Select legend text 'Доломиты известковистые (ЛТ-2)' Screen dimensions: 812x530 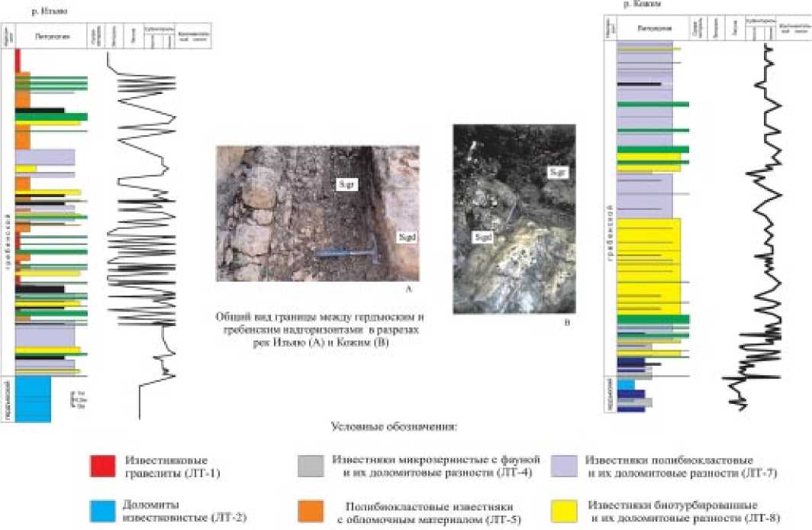[x=185, y=511]
